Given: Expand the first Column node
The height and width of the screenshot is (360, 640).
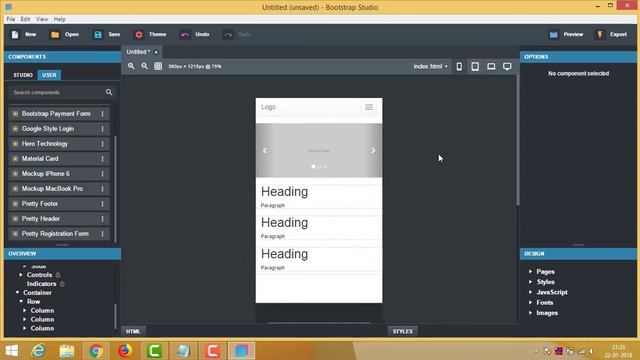Looking at the screenshot, I should click(x=24, y=311).
